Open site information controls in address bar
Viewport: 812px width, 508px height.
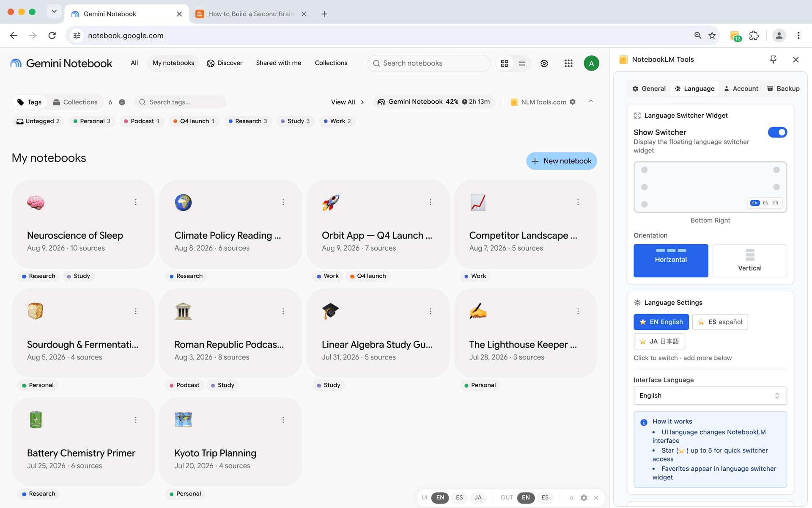[77, 36]
